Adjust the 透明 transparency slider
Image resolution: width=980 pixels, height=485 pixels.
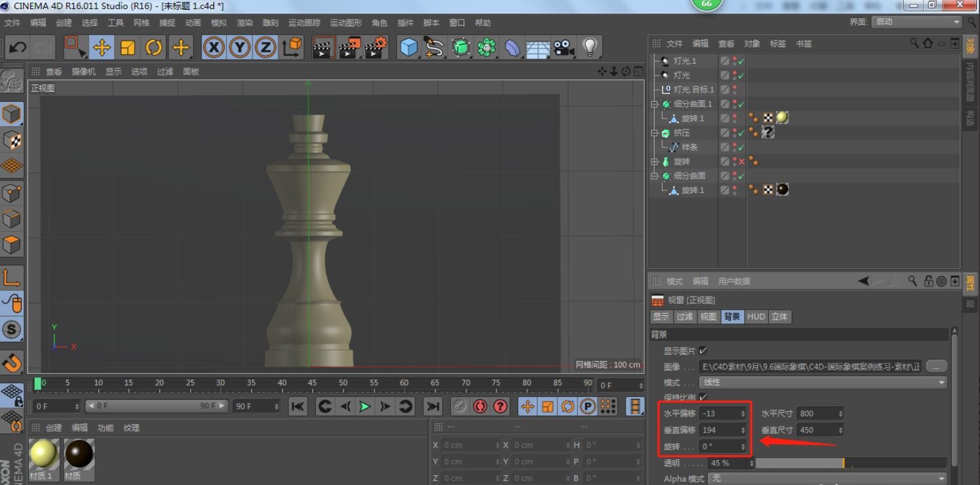coord(851,463)
